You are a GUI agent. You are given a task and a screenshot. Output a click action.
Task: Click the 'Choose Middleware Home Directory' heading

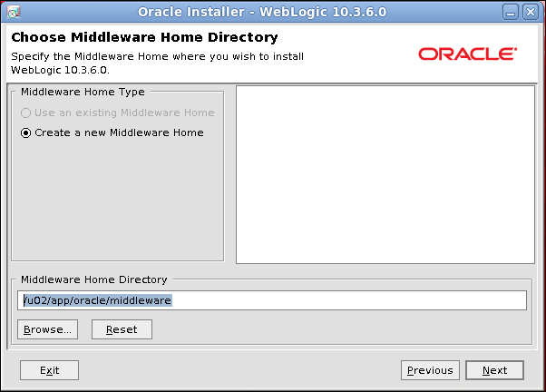tap(144, 37)
